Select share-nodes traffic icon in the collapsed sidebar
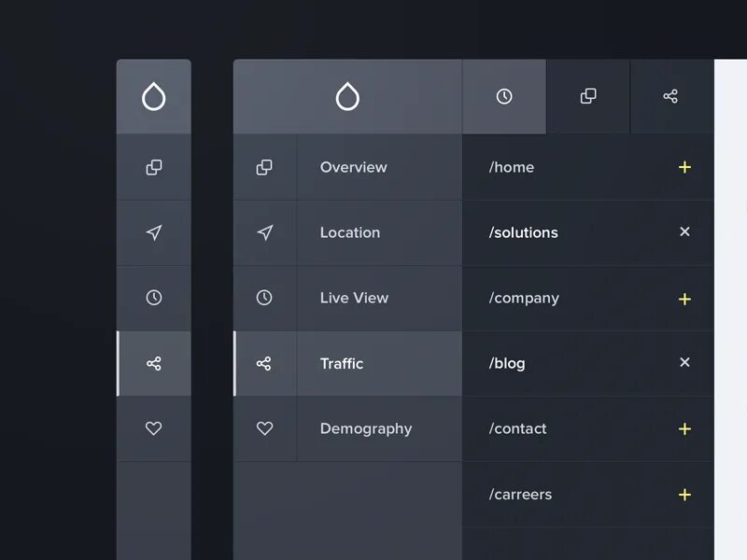 153,363
